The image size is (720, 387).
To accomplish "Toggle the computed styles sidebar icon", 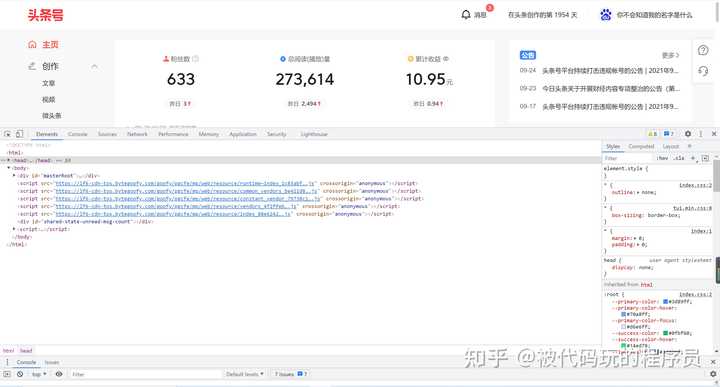I will tap(705, 158).
